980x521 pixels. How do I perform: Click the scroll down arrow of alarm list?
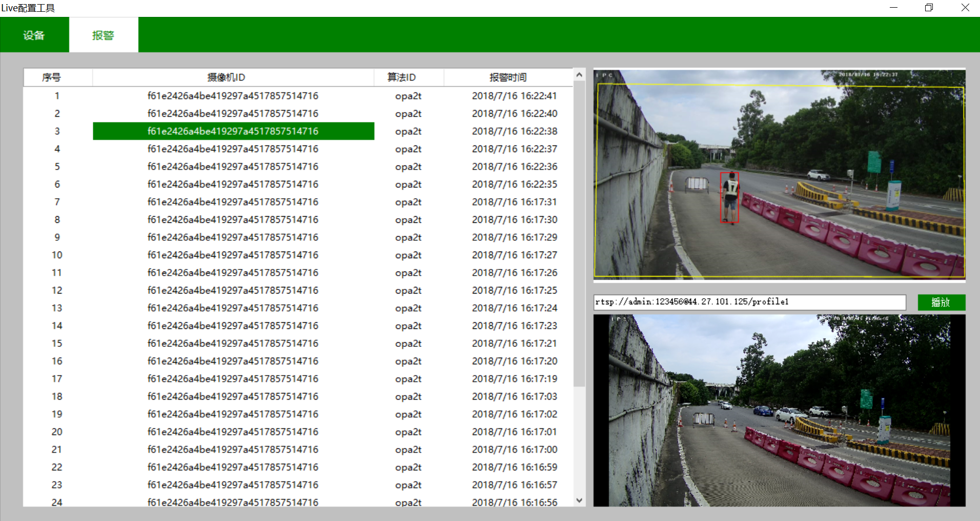tap(579, 501)
